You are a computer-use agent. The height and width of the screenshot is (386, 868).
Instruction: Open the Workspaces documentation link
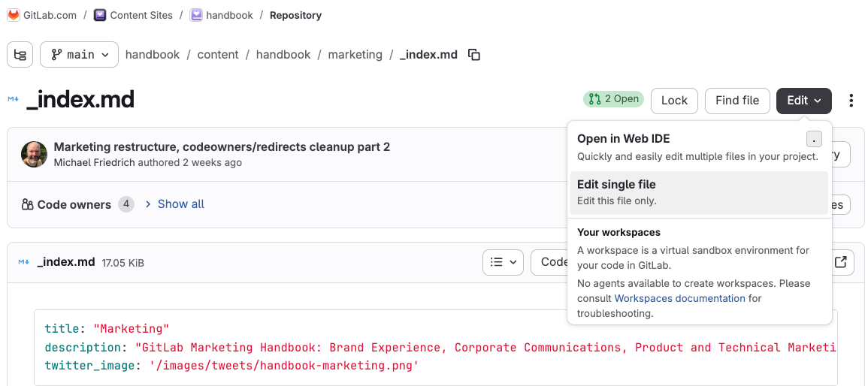pos(680,298)
